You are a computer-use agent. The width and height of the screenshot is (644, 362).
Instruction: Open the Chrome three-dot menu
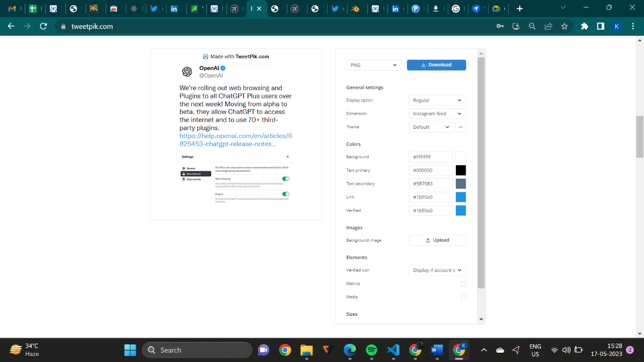pos(633,27)
